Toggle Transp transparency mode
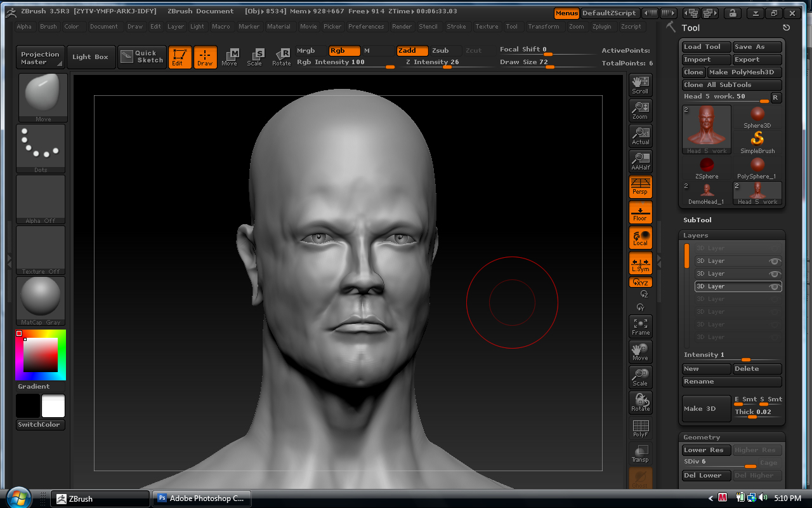The width and height of the screenshot is (812, 508). 640,453
